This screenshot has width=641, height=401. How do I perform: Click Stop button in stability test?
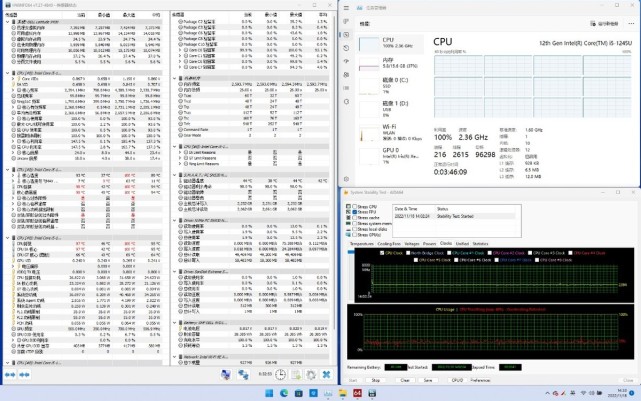click(376, 380)
